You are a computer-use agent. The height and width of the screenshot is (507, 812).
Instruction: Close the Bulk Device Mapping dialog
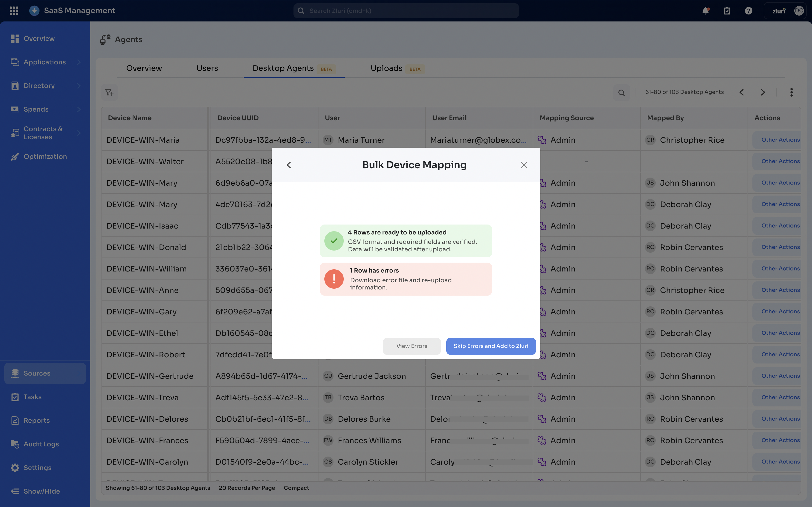[x=524, y=165]
